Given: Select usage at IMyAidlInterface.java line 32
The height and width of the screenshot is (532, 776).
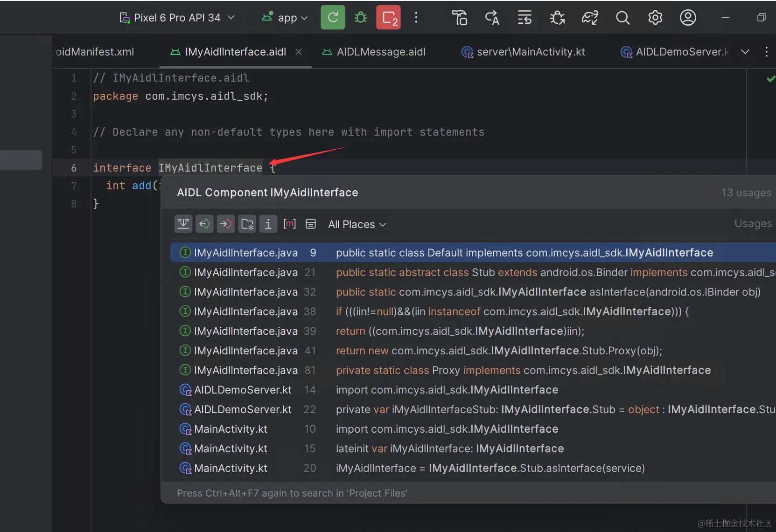Looking at the screenshot, I should [x=473, y=292].
